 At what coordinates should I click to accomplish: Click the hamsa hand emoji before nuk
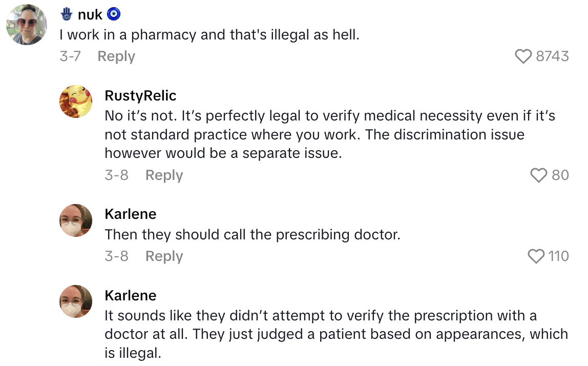tap(67, 14)
